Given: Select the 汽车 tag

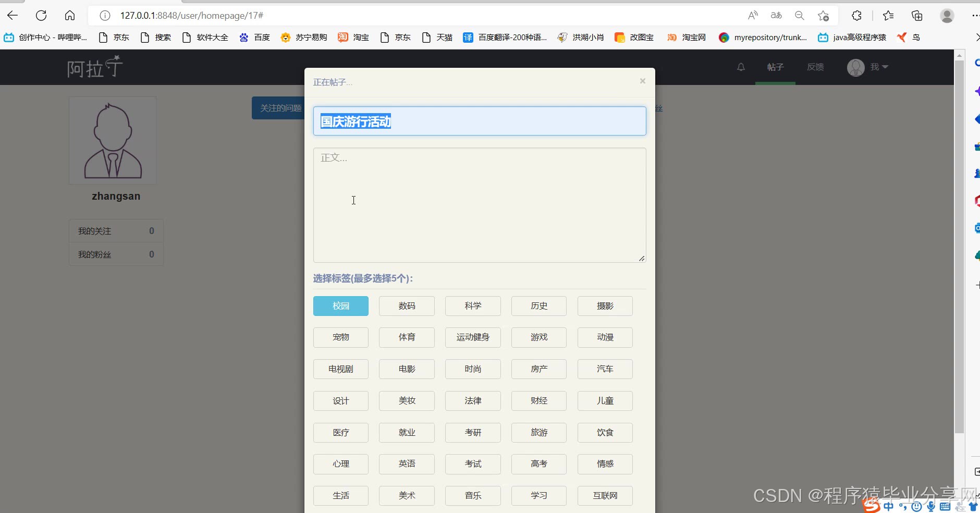Looking at the screenshot, I should click(605, 369).
